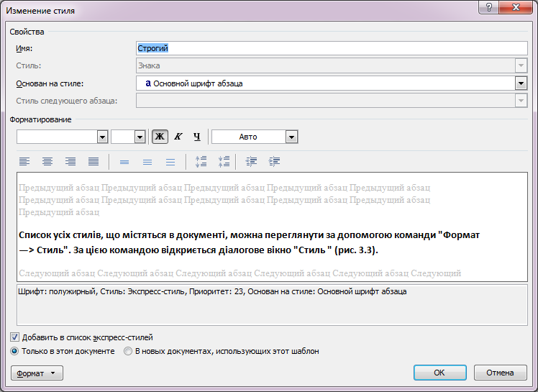The width and height of the screenshot is (538, 392).
Task: Click the style description text box
Action: tap(272, 305)
